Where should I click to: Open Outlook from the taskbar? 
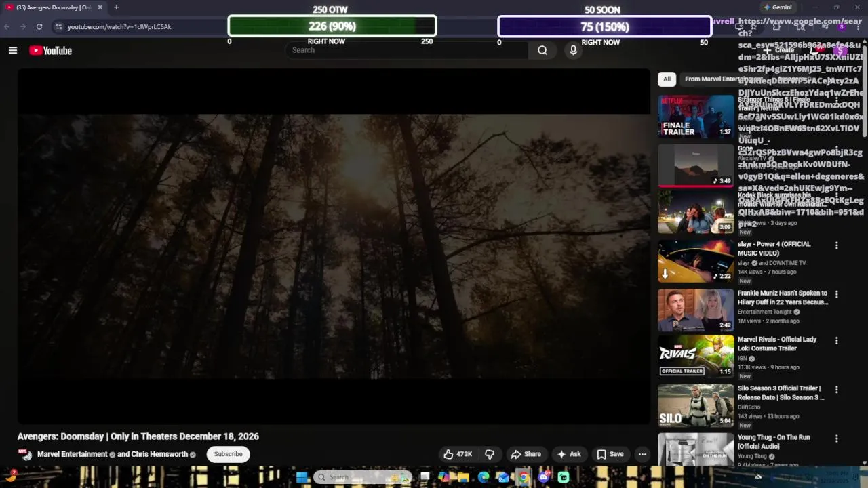click(503, 477)
